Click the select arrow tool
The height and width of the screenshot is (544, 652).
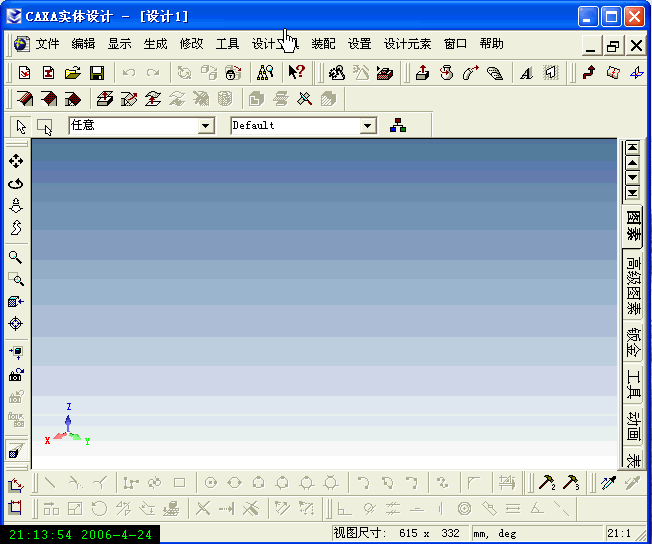[21, 126]
